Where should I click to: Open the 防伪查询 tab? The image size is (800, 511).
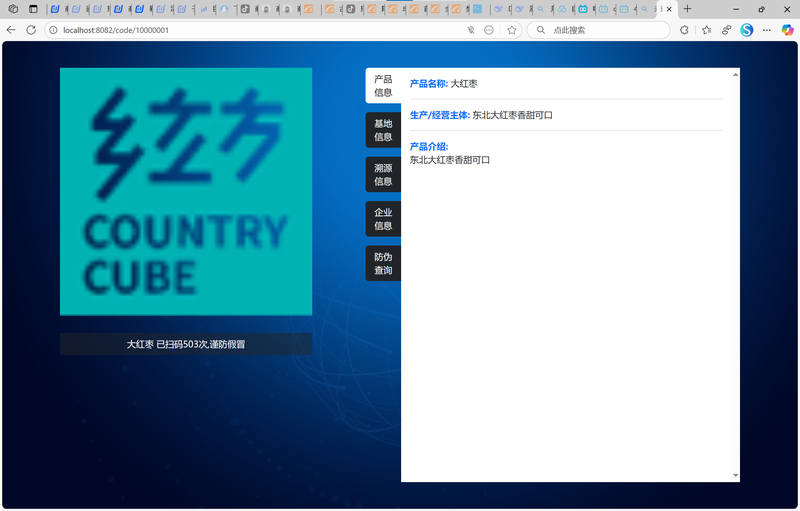click(x=383, y=263)
